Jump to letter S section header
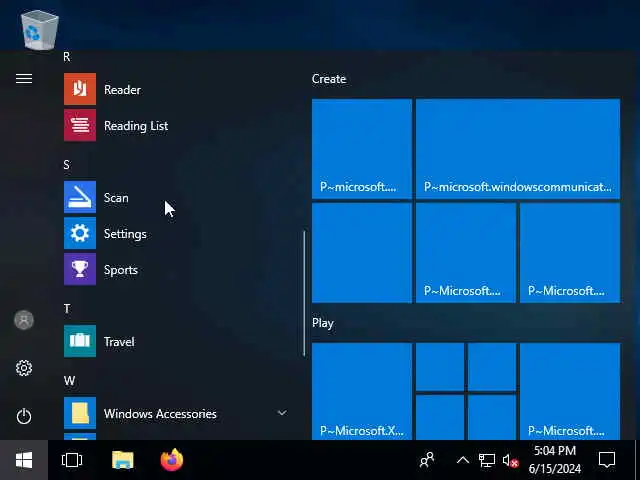The width and height of the screenshot is (640, 480). click(67, 164)
